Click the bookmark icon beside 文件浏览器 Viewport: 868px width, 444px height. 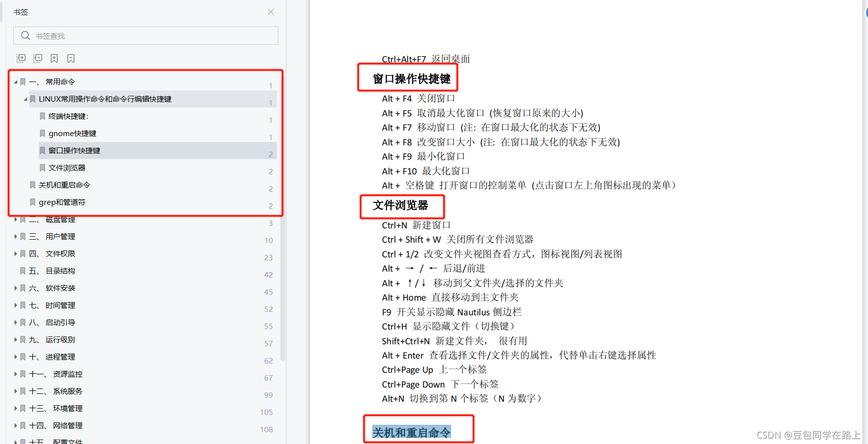click(x=42, y=167)
